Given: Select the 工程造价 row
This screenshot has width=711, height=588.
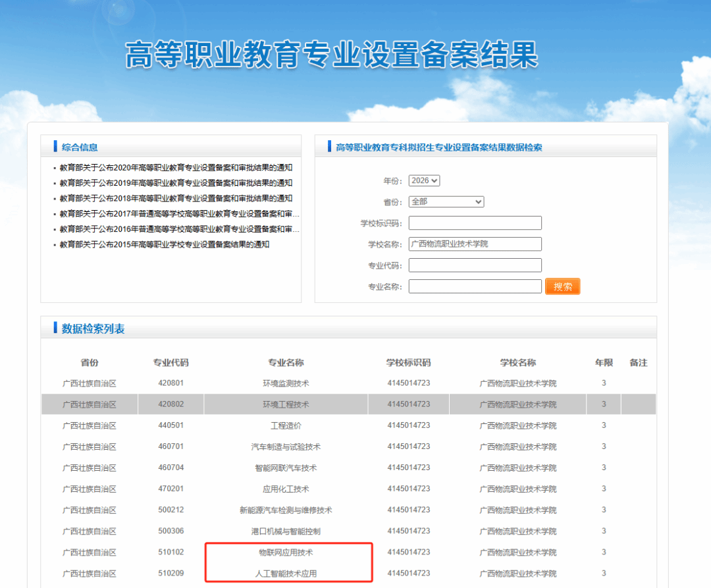Looking at the screenshot, I should pos(286,425).
